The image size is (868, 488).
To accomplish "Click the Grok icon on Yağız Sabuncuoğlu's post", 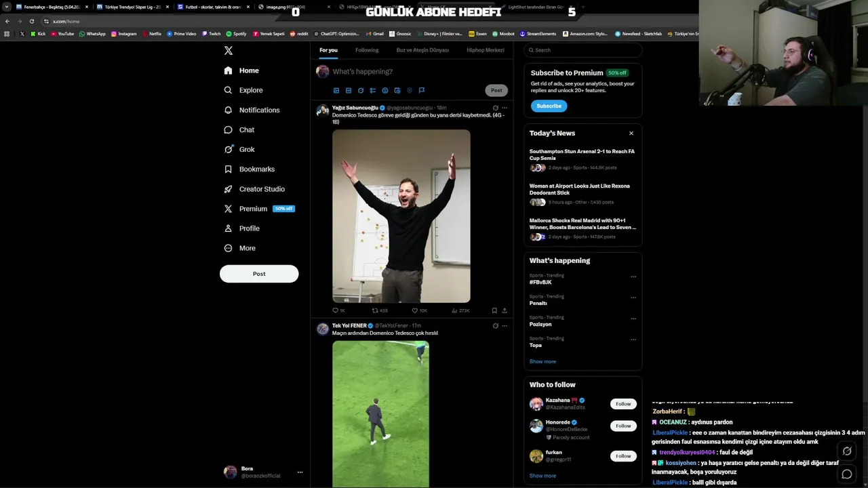I will click(496, 108).
